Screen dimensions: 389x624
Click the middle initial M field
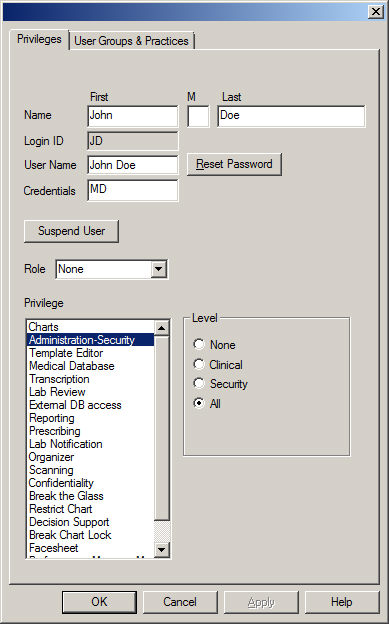tap(198, 116)
